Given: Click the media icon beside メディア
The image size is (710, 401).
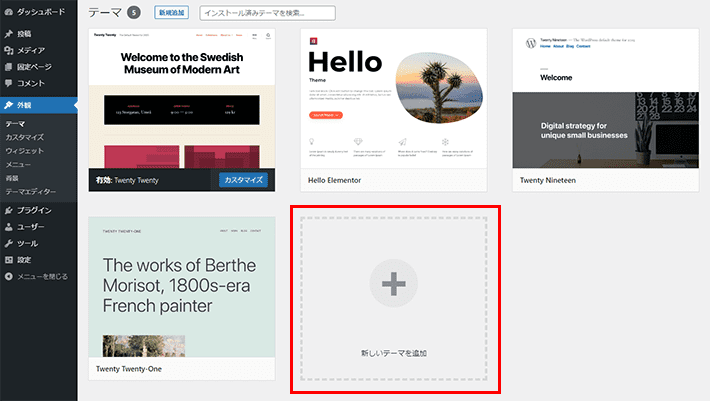Looking at the screenshot, I should click(x=8, y=50).
